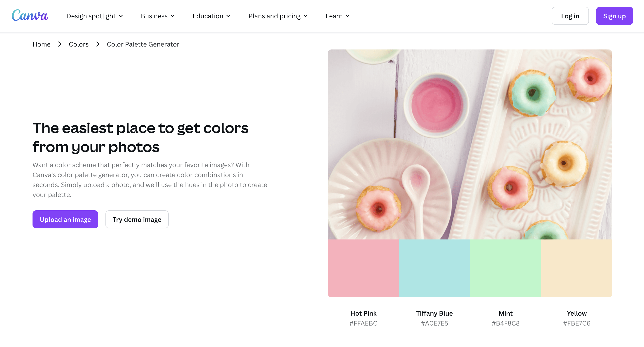Select the Tiffany Blue color swatch
644x347 pixels.
coord(434,268)
